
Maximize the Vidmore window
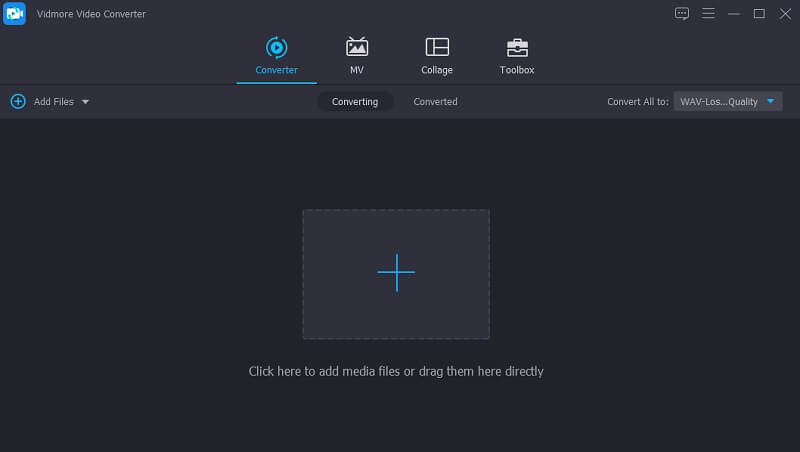[759, 13]
